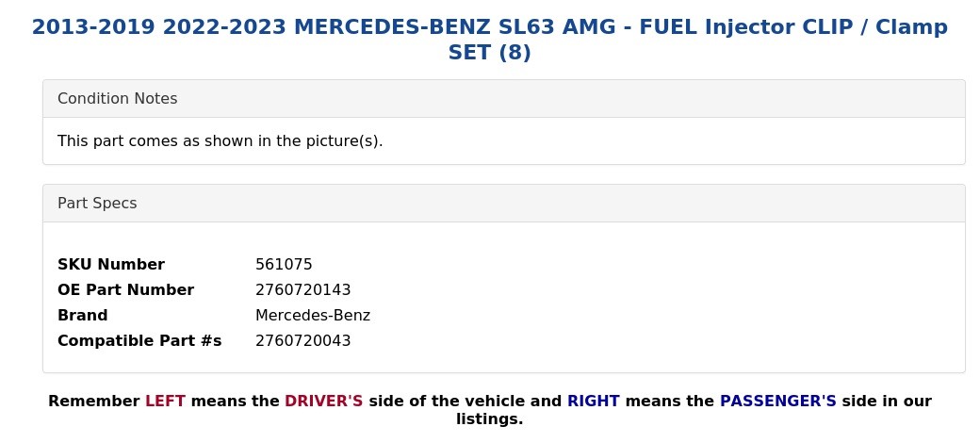
Task: Click the Compatible Part #s label
Action: tap(139, 341)
